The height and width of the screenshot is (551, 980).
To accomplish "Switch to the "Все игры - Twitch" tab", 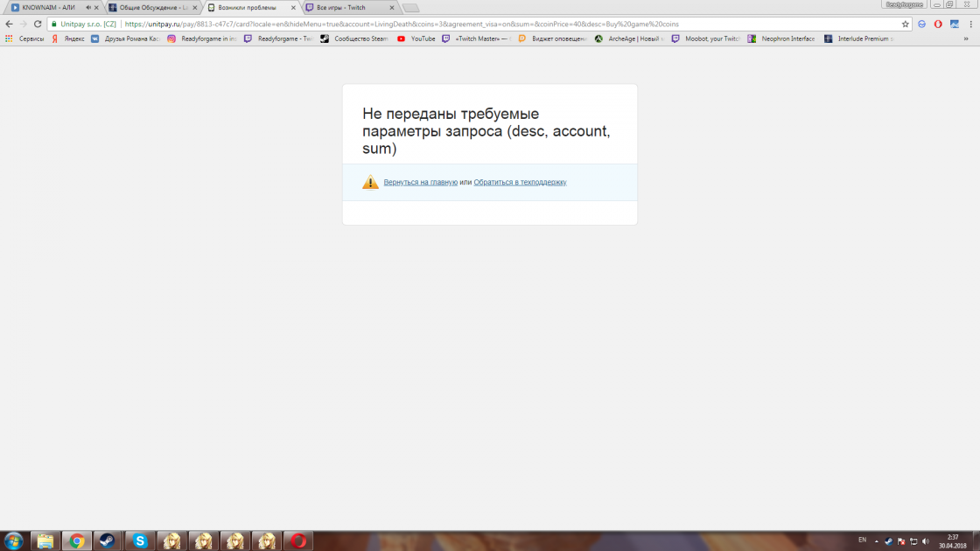I will coord(346,7).
